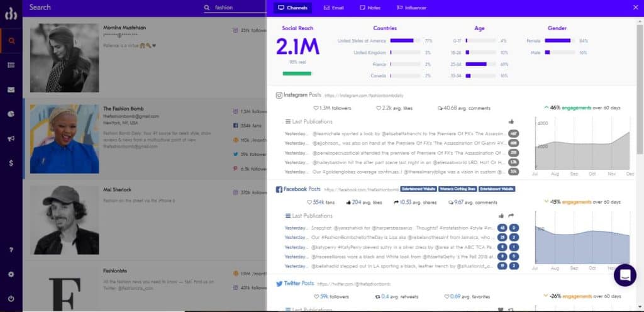
Task: Click 40.68 avg. comments Instagram stat
Action: [x=464, y=108]
